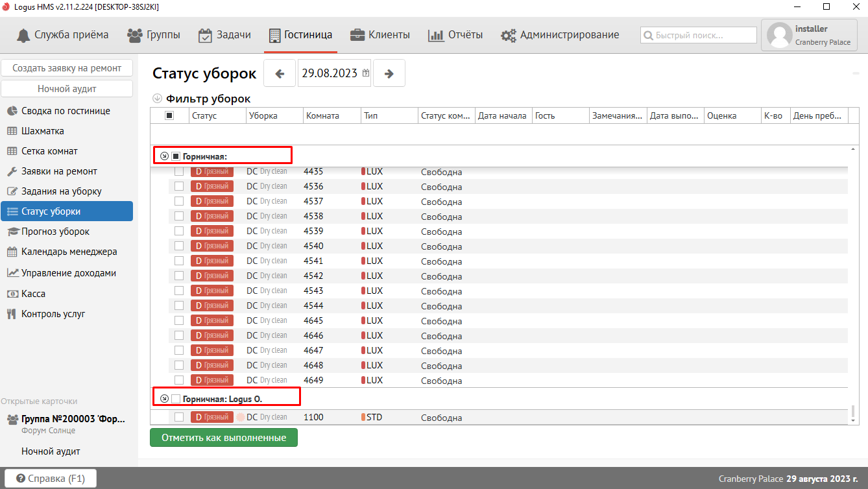Click the installer user avatar icon

(779, 36)
